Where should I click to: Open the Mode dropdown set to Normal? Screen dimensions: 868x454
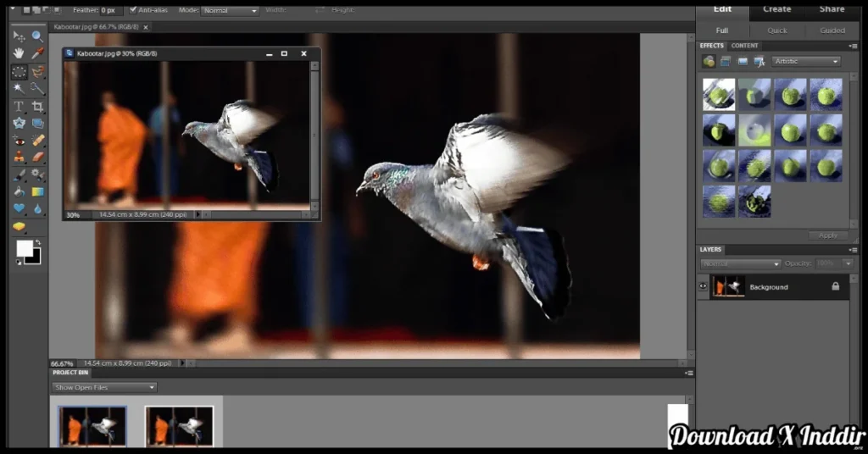[231, 11]
